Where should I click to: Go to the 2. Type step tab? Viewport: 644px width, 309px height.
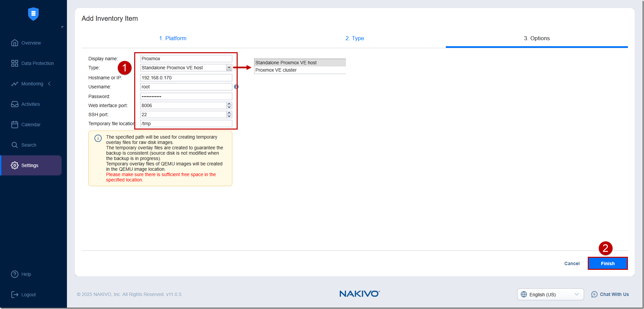pos(355,38)
